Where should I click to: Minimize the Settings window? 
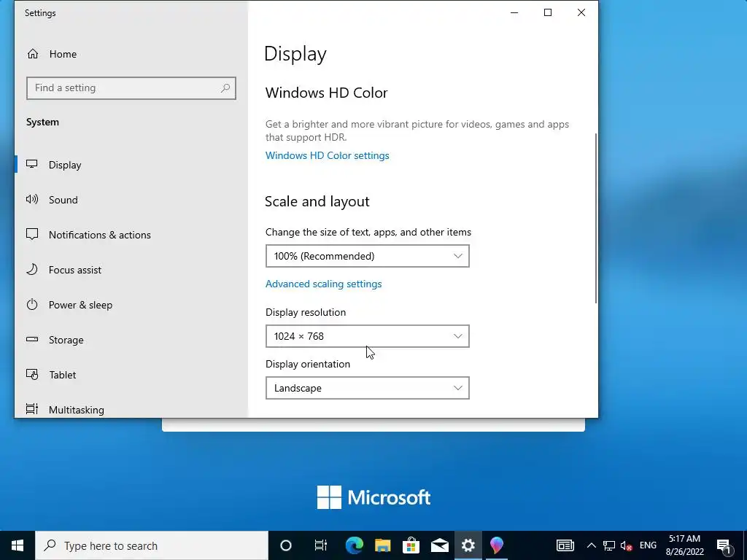(x=514, y=13)
